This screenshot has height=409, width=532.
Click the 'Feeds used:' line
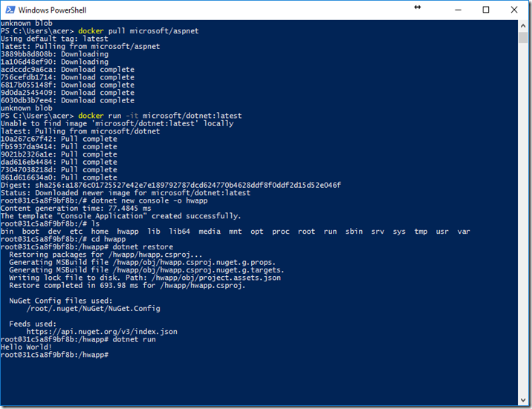pyautogui.click(x=33, y=324)
